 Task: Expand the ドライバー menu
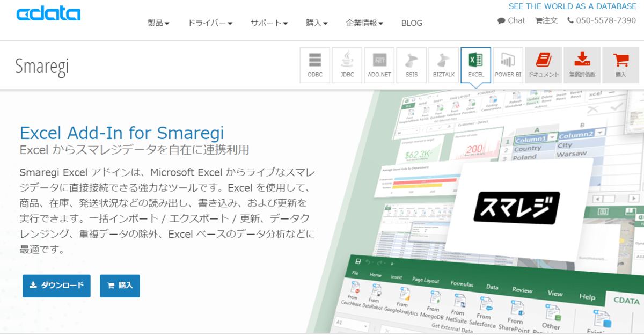click(210, 23)
